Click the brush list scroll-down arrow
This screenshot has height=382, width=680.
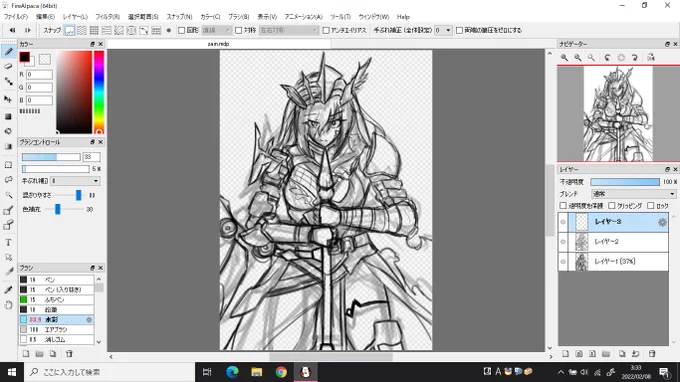[99, 342]
